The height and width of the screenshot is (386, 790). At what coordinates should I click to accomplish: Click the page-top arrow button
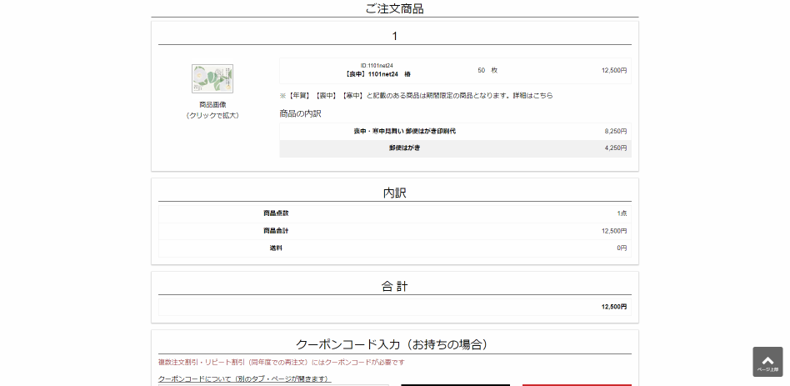click(768, 362)
